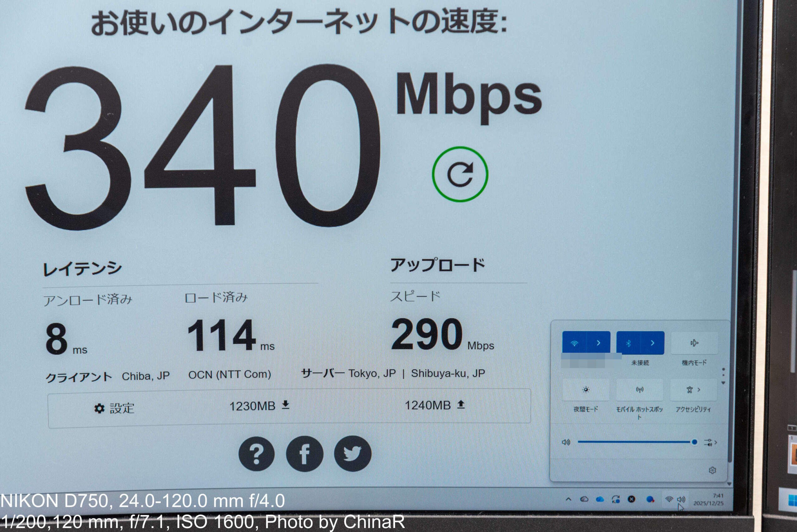Click the sync tray icon
The width and height of the screenshot is (797, 532).
pos(615,499)
